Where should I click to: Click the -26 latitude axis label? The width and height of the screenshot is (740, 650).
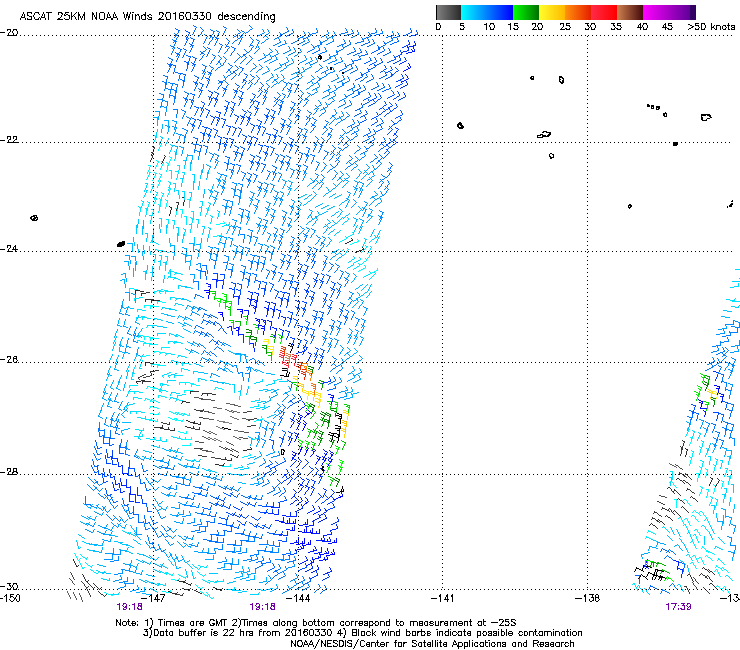(x=9, y=360)
